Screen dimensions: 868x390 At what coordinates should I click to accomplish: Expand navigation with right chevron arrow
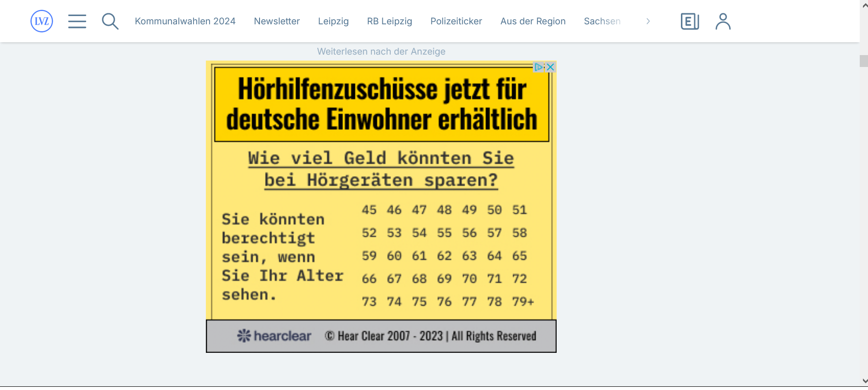pos(648,21)
